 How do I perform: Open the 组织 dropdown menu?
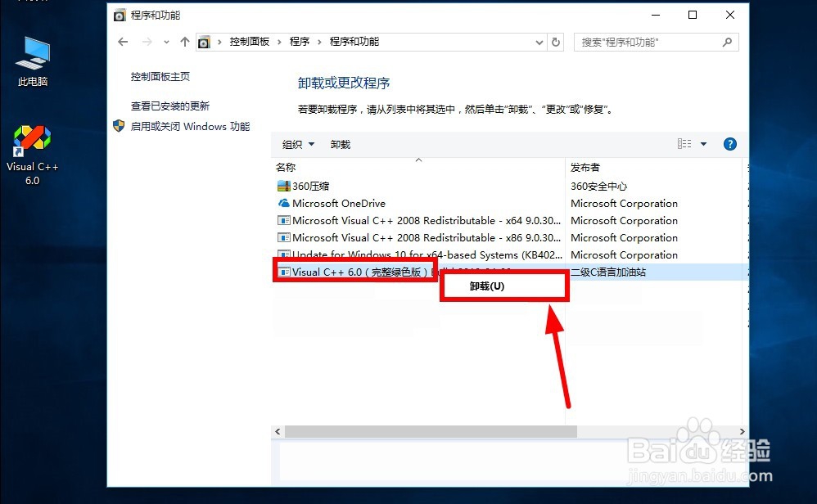298,144
